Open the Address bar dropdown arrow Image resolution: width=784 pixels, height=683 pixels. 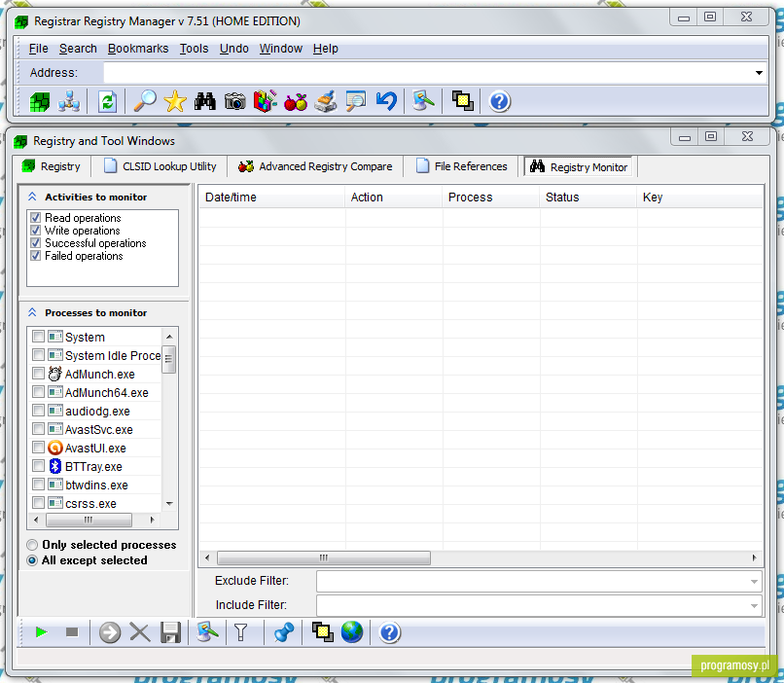[759, 73]
